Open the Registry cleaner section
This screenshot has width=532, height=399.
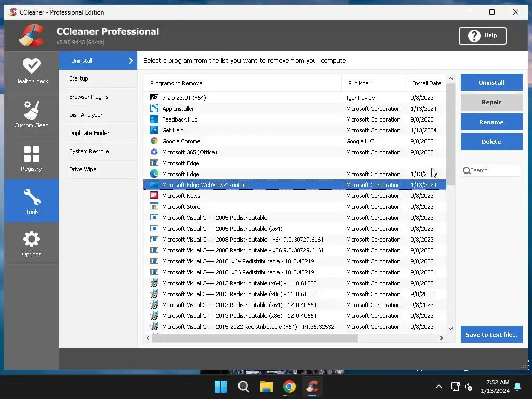[32, 158]
